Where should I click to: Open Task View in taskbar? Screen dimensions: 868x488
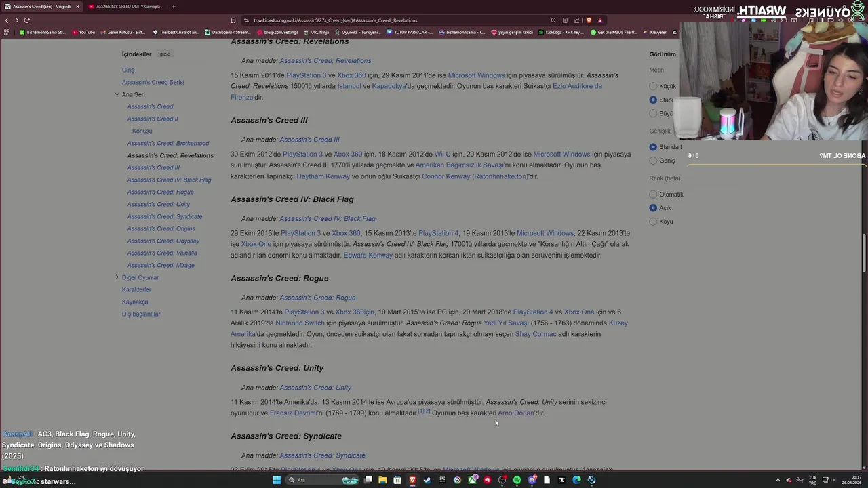coord(368,480)
